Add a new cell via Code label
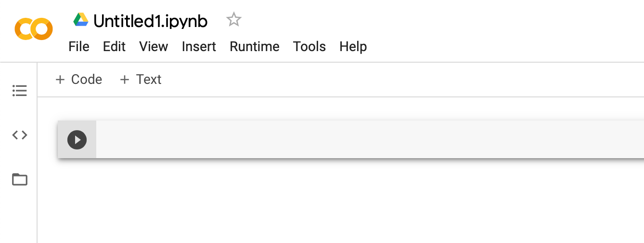The image size is (644, 243). [x=87, y=80]
